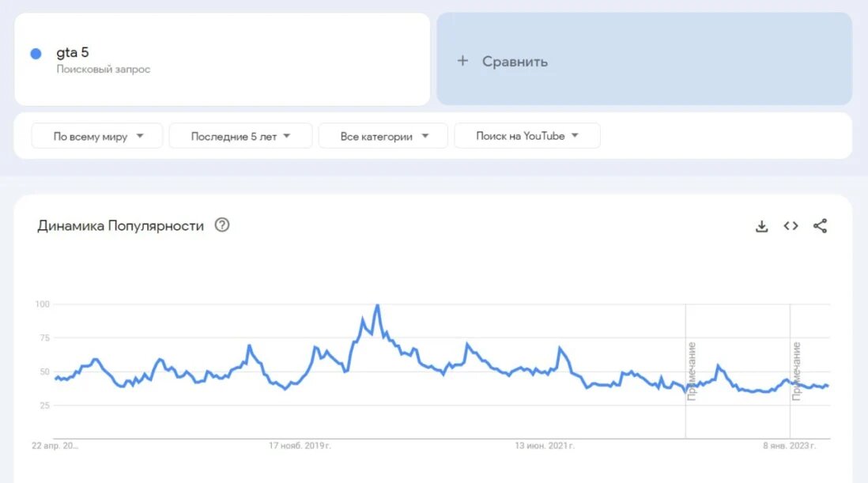Expand the Поиск на YouTube dropdown

527,136
